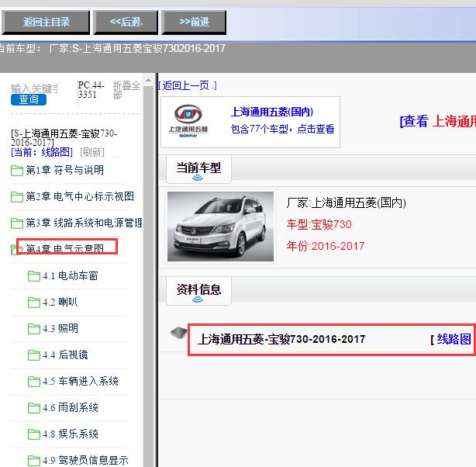Click the blue 查询 search button
The width and height of the screenshot is (476, 467).
(29, 99)
